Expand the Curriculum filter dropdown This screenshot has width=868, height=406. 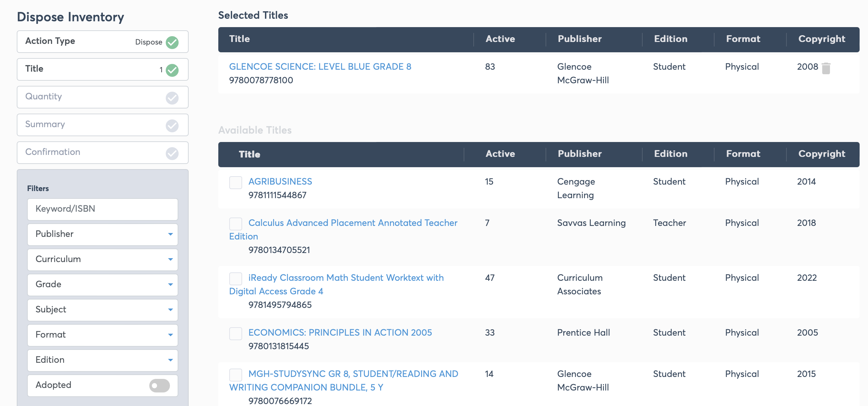103,259
